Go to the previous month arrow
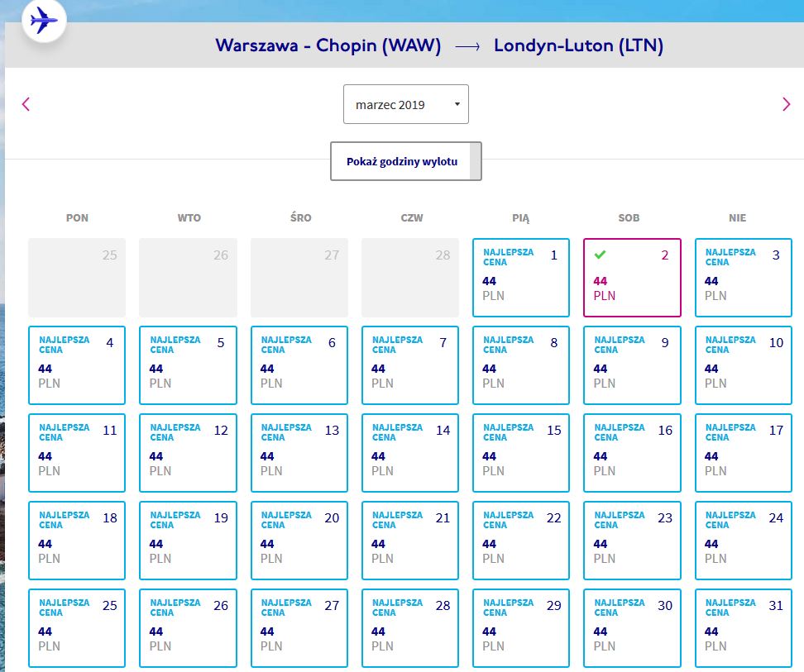 click(x=26, y=104)
